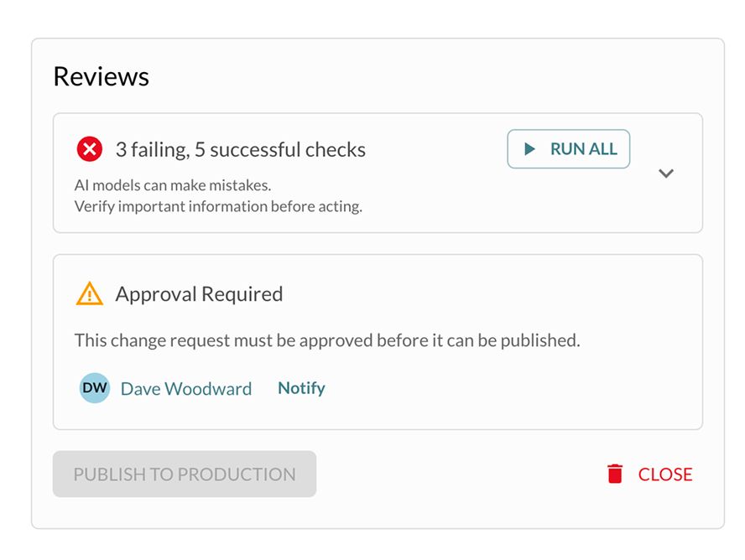Click the orange warning triangle icon
Screen dimensions: 745x560
tap(89, 293)
